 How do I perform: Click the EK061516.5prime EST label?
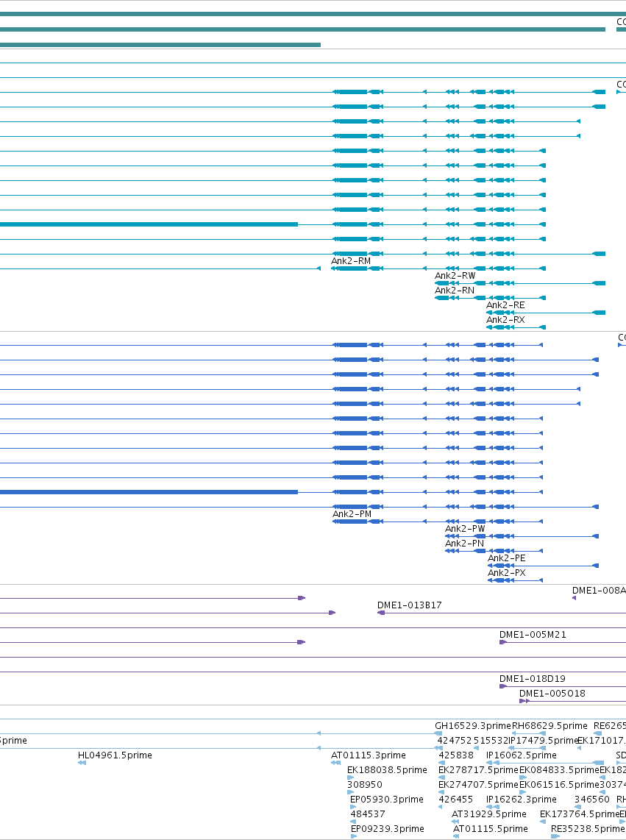(559, 785)
